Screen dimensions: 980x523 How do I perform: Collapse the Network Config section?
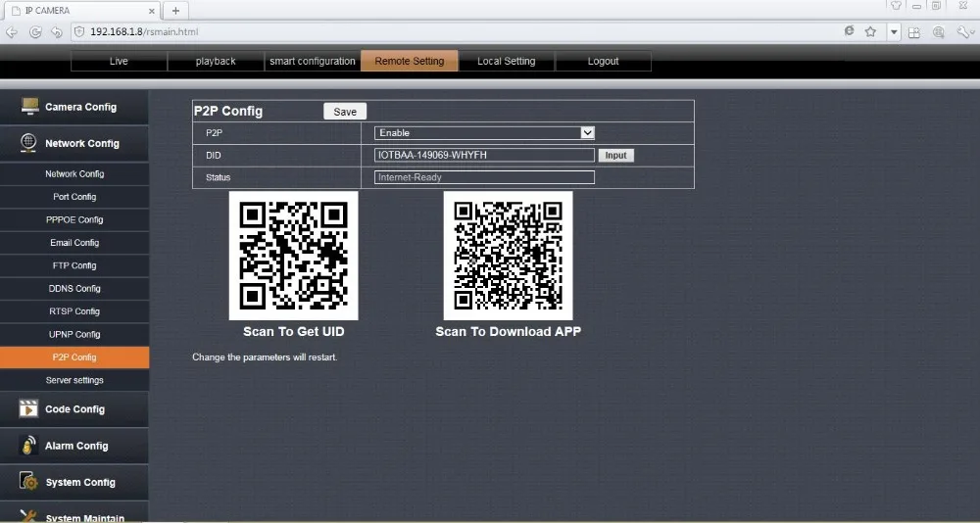coord(74,143)
